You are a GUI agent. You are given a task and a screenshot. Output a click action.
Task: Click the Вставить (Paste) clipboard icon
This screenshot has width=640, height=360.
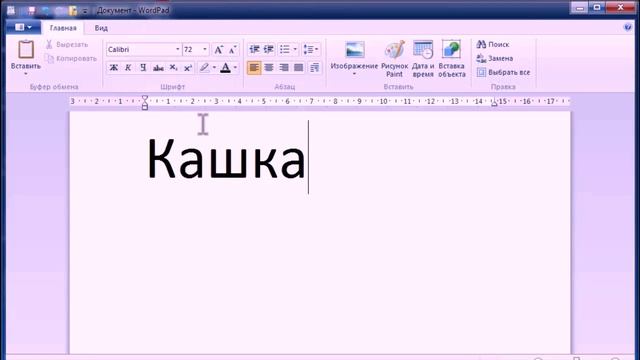[x=26, y=50]
